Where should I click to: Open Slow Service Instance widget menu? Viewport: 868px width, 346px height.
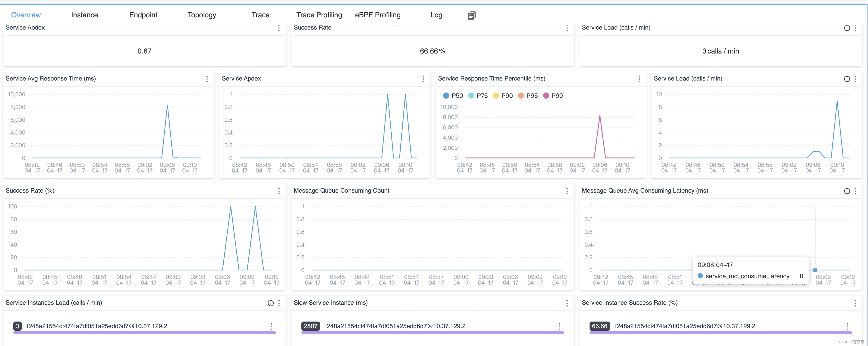click(567, 303)
